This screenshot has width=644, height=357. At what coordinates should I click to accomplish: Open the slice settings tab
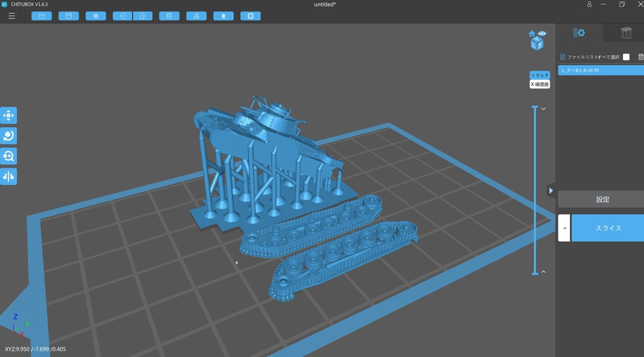click(x=579, y=33)
